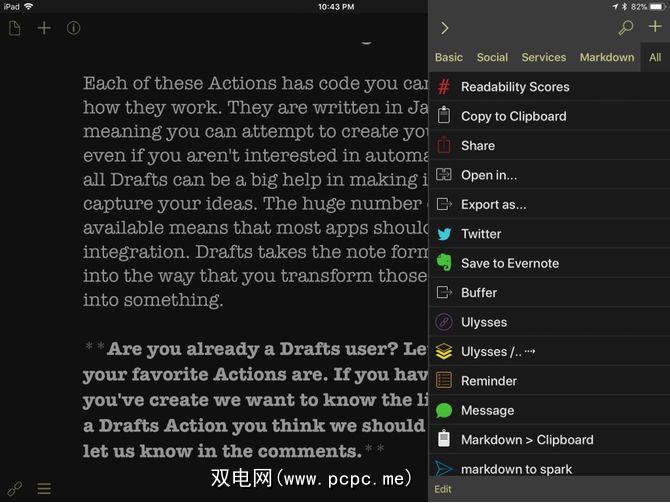
Task: Open the hamburger menu in the editor's bottom bar
Action: click(x=44, y=488)
